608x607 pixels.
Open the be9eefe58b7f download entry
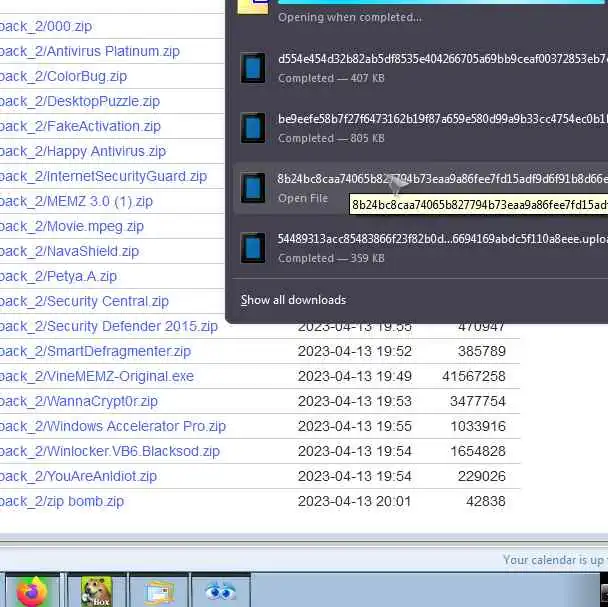point(420,128)
